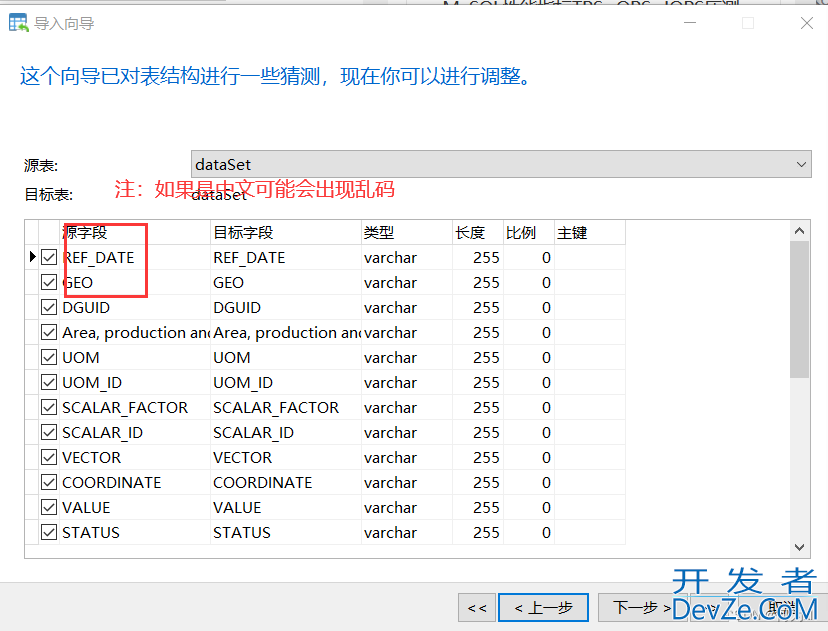
Task: Click the scale column header
Action: 529,232
